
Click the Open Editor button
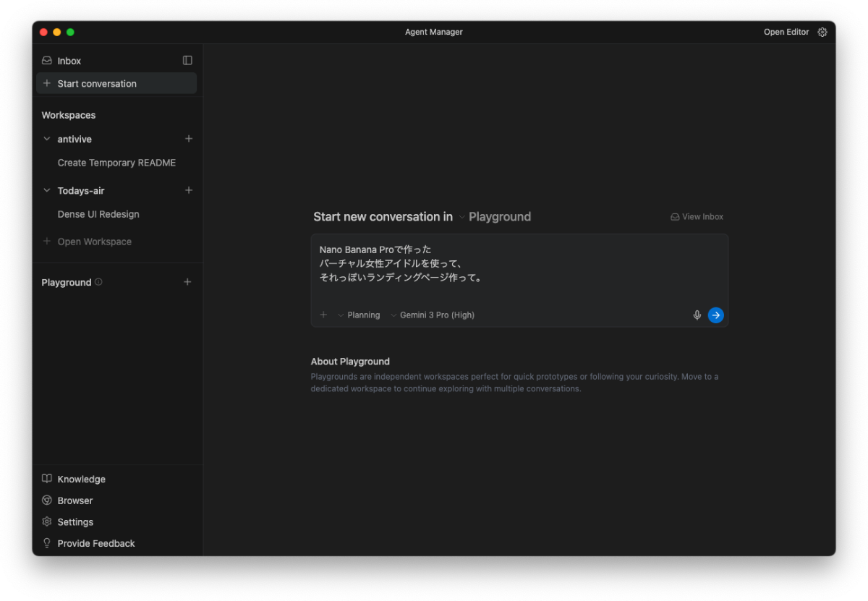(x=786, y=32)
